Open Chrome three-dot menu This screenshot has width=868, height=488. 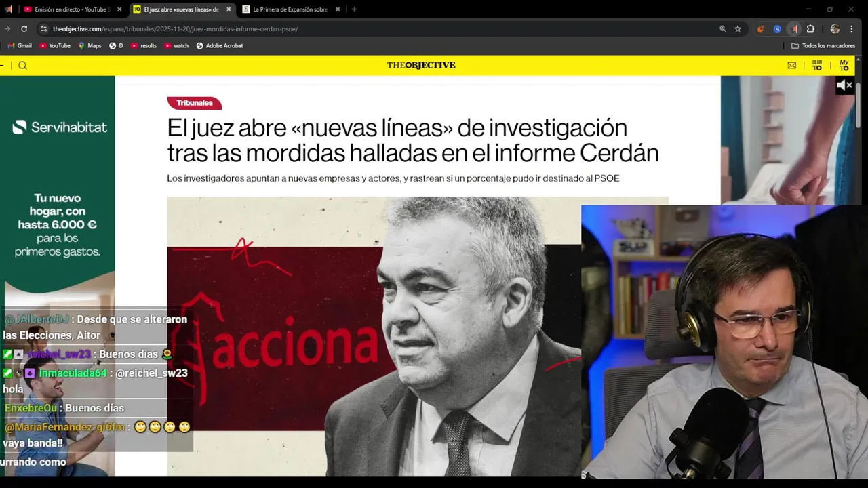tap(852, 29)
